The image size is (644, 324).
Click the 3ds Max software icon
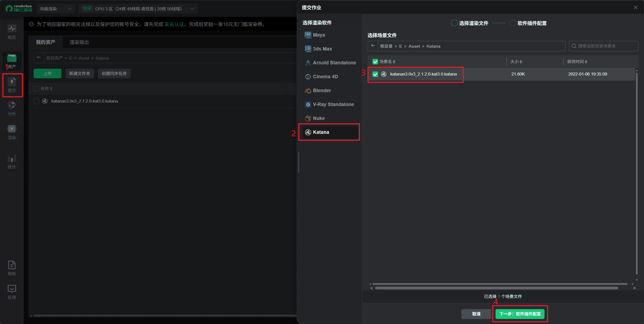point(308,49)
